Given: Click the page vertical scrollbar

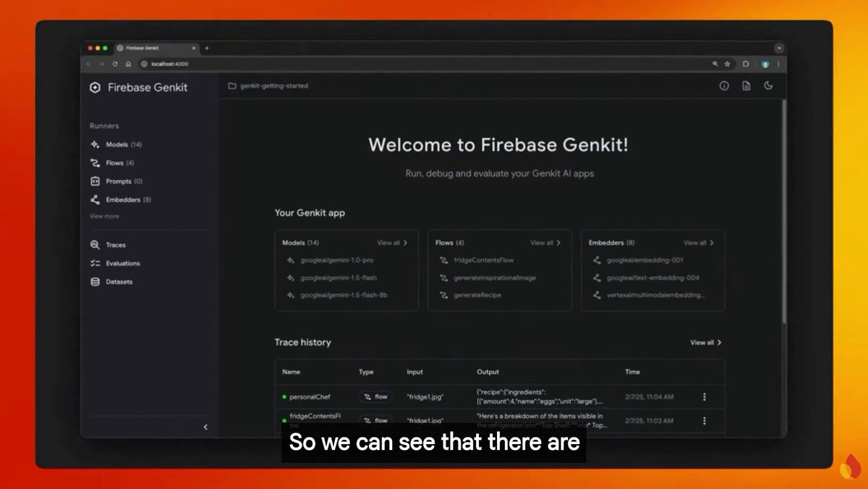Looking at the screenshot, I should (783, 210).
